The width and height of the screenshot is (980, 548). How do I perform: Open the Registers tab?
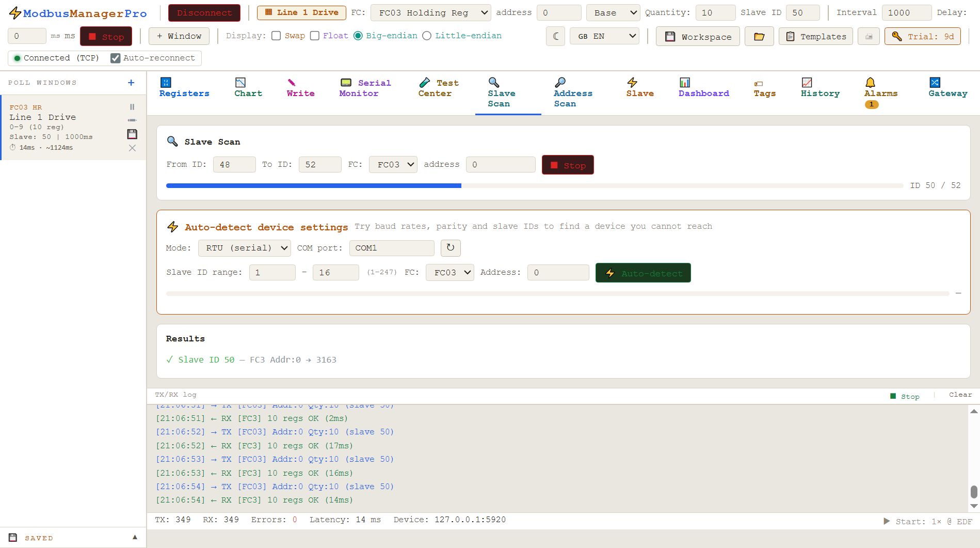(x=184, y=88)
